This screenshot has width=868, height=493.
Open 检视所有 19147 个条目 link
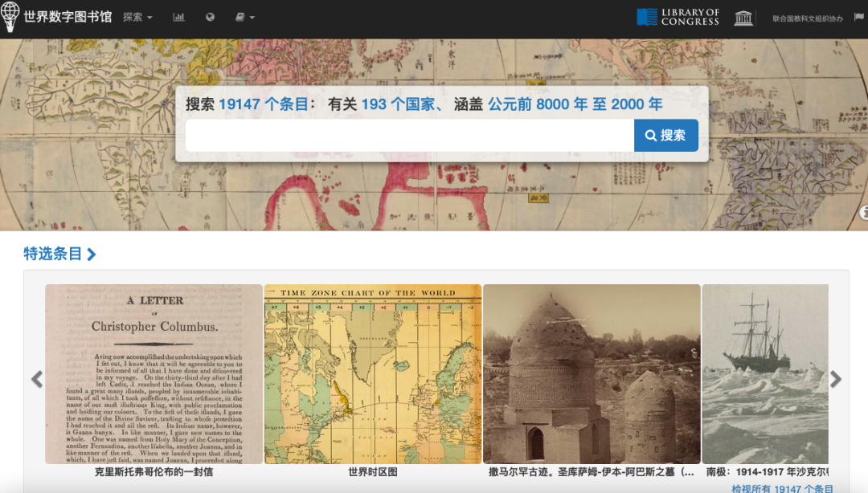click(782, 488)
